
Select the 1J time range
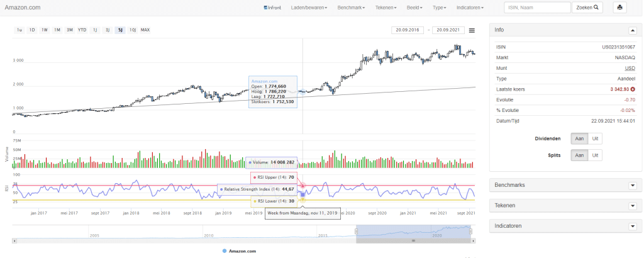[95, 30]
